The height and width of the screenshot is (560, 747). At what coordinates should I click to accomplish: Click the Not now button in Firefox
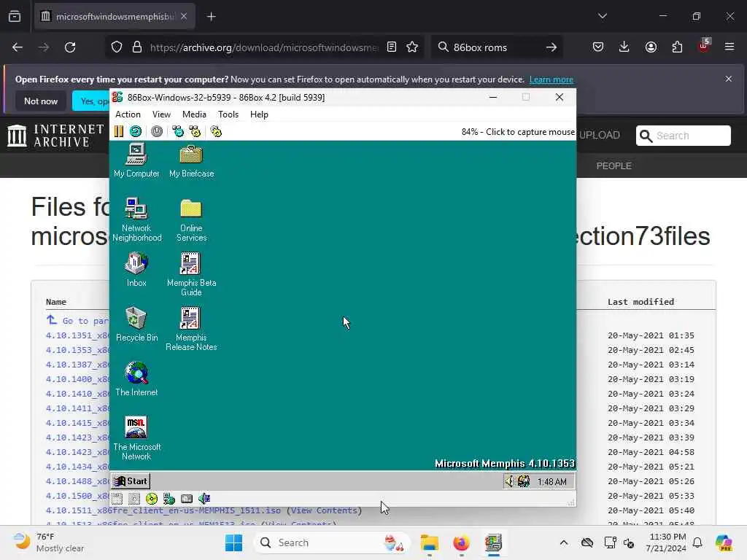click(x=41, y=101)
